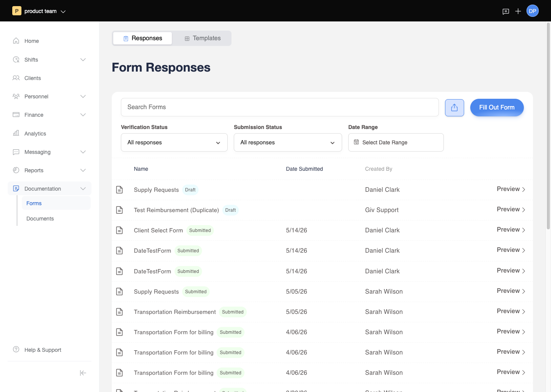Click the Help & Support link

pos(43,350)
